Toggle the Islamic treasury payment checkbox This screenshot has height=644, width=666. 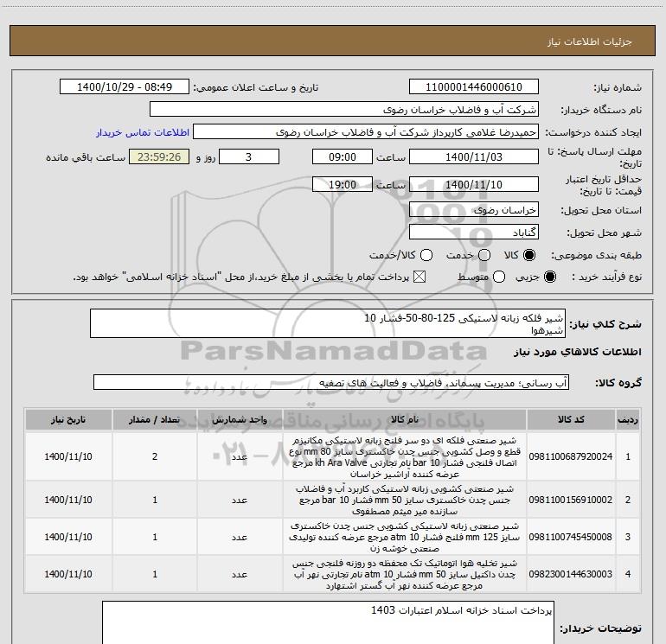click(419, 277)
